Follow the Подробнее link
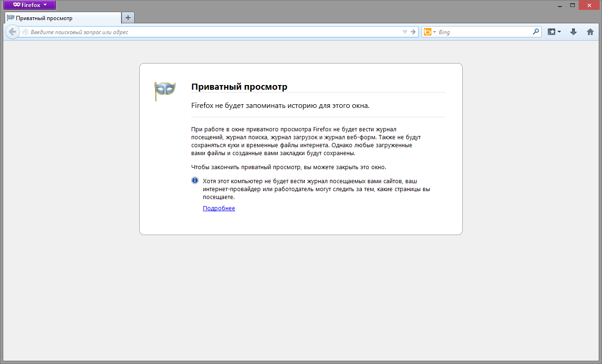This screenshot has width=602, height=364. pos(219,208)
